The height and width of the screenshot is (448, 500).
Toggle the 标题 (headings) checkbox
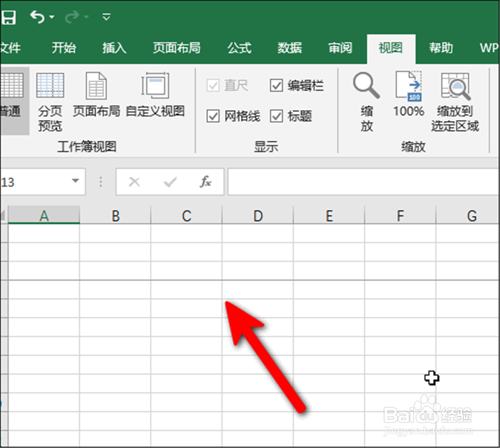pos(276,116)
